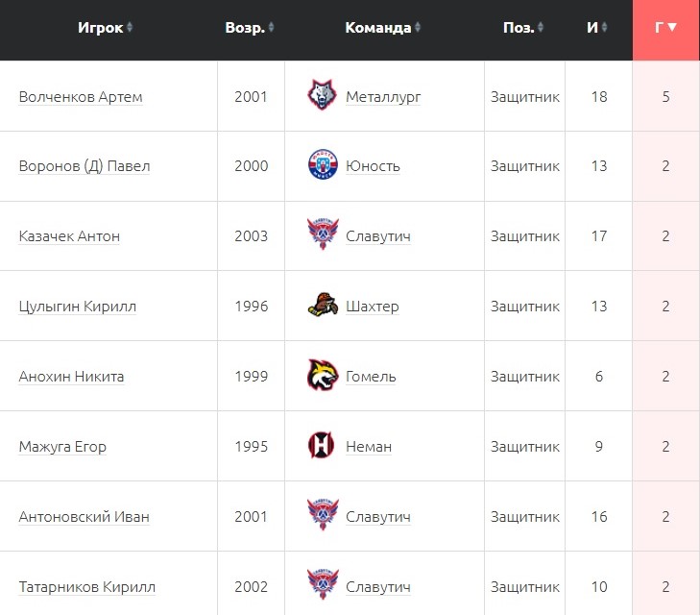Screen dimensions: 700x615
Task: Open Воронов (Д) Павел player page
Action: pos(84,166)
